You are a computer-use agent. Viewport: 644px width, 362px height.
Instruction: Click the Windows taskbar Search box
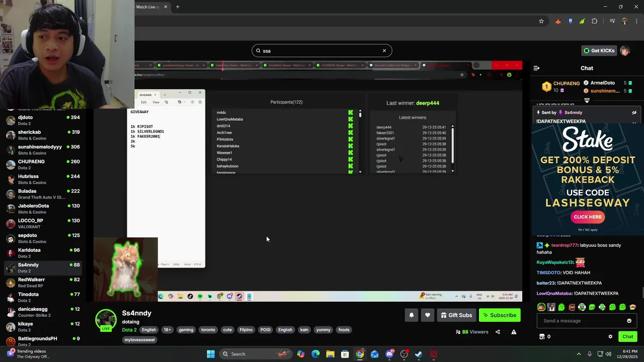coord(255,354)
